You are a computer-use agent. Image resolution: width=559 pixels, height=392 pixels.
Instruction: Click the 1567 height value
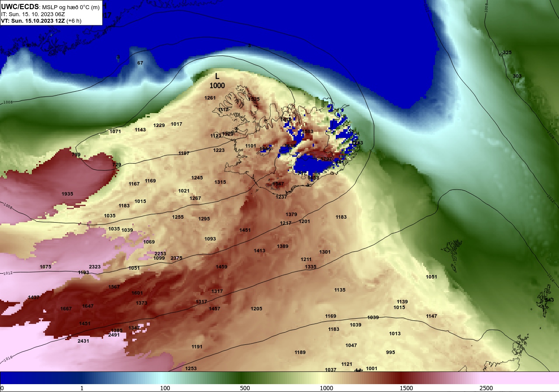point(114,287)
